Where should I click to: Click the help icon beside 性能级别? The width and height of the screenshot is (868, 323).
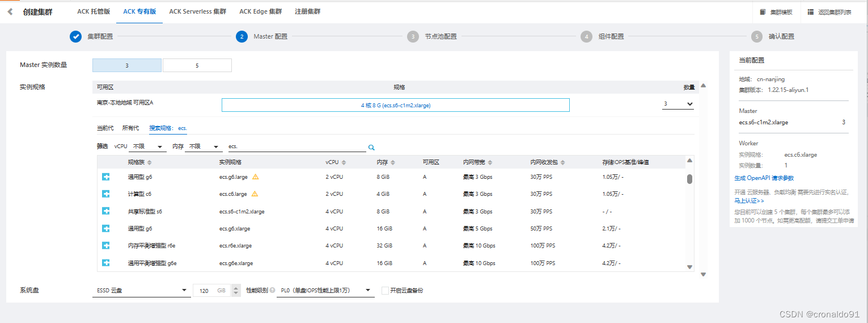coord(273,291)
